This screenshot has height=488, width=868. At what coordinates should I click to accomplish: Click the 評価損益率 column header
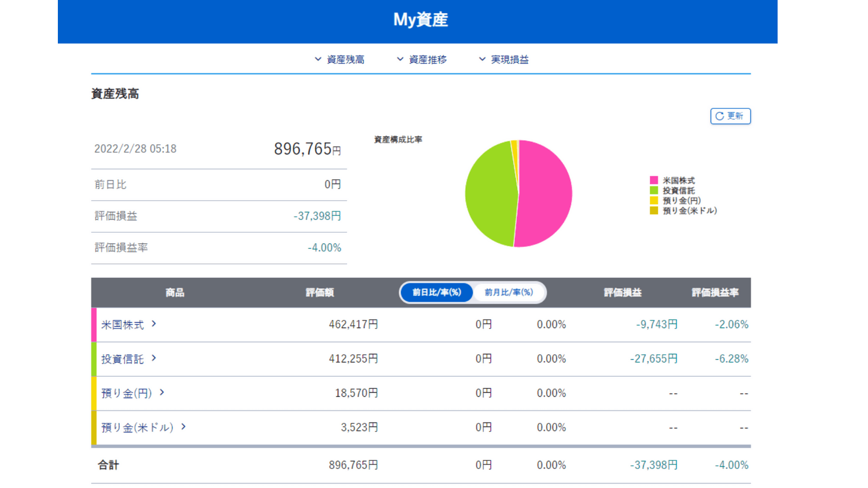tap(715, 292)
